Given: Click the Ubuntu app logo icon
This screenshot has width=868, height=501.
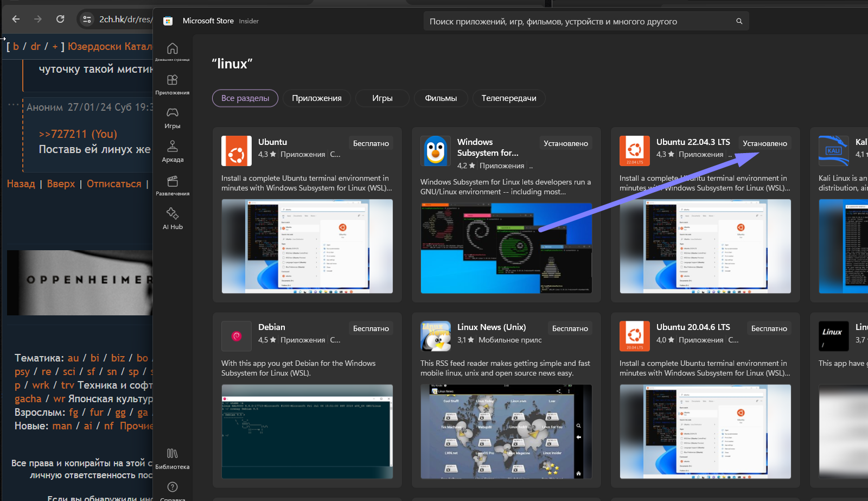Looking at the screenshot, I should pos(236,150).
